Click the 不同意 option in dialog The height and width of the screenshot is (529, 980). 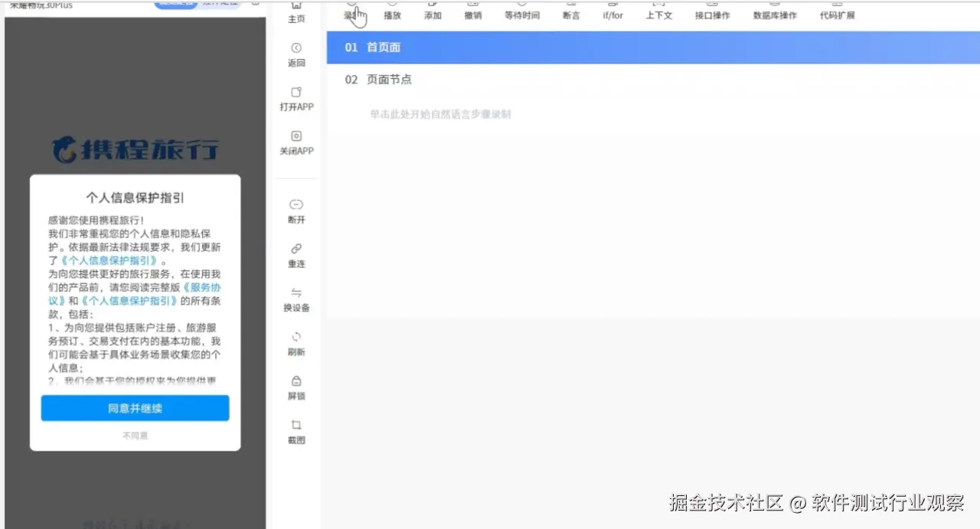click(135, 435)
